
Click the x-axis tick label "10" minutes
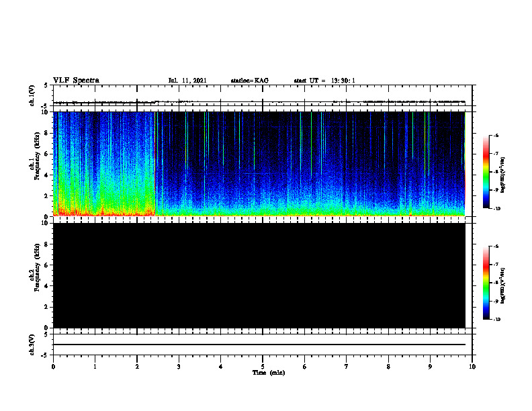tap(472, 367)
